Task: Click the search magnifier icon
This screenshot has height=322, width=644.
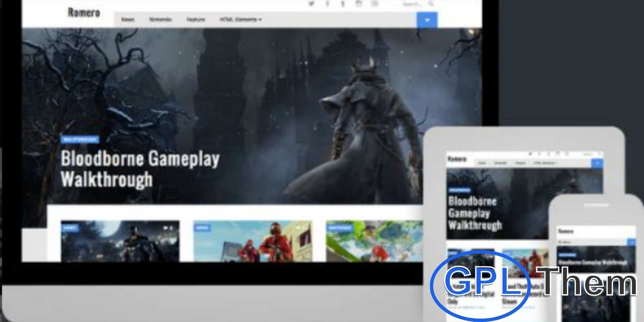Action: pyautogui.click(x=431, y=4)
